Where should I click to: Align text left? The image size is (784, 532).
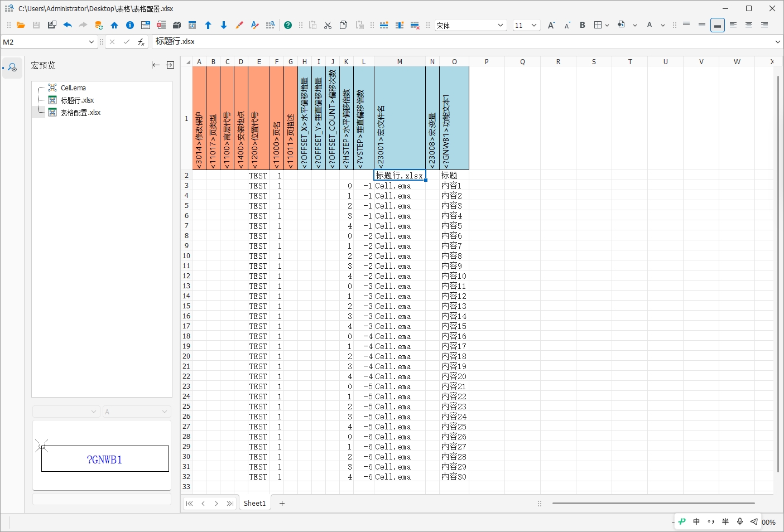pos(733,25)
